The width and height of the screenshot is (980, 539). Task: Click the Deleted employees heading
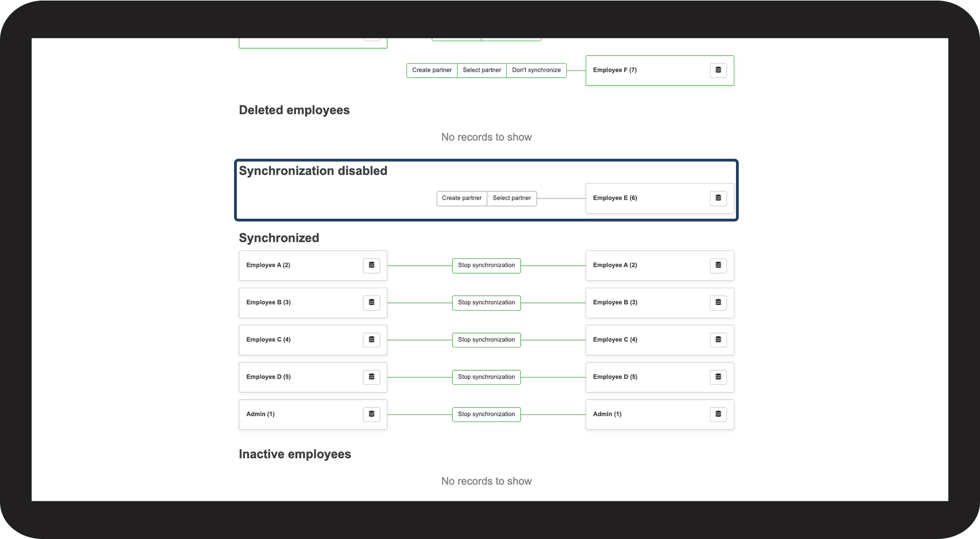click(294, 110)
